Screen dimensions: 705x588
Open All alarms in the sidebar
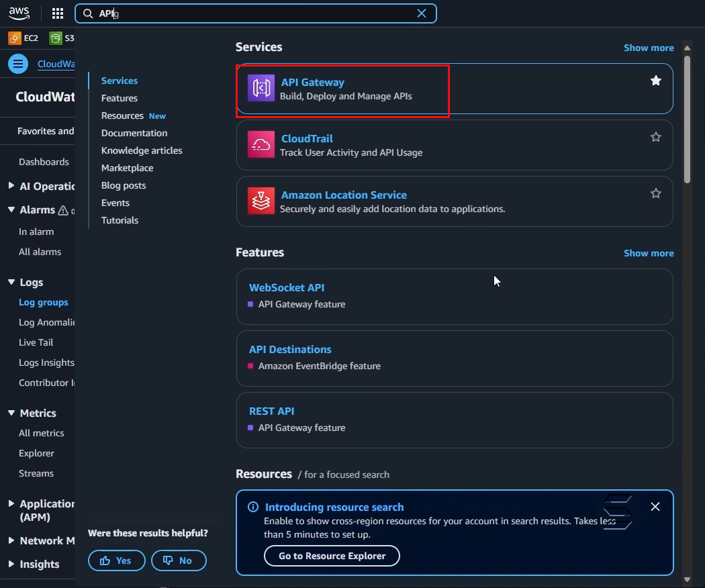(40, 252)
